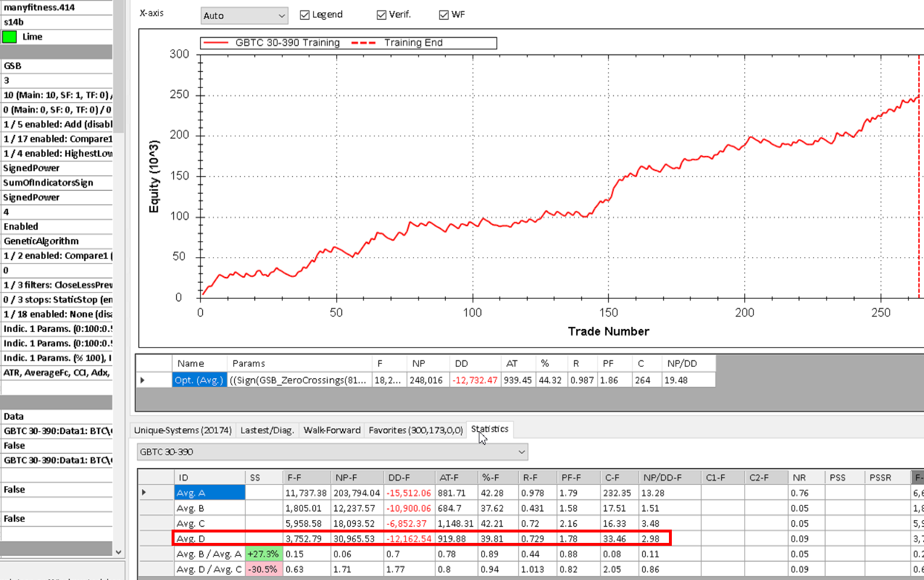This screenshot has height=580, width=924.
Task: Sort by NP/DD column header
Action: point(682,363)
